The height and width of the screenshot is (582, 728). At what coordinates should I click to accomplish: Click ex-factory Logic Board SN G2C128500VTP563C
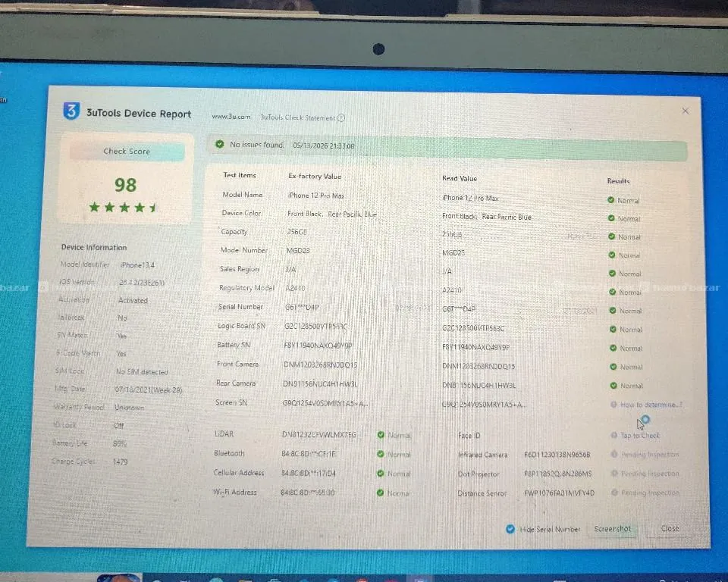(315, 327)
